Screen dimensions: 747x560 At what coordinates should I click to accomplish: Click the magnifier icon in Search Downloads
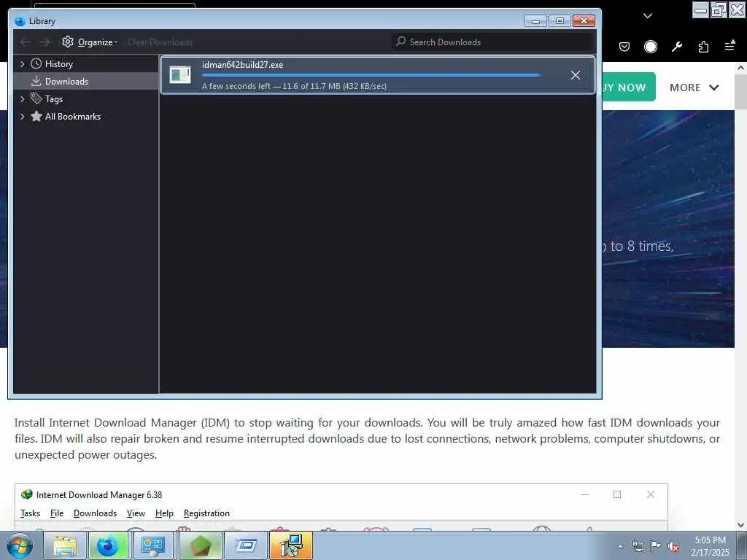point(400,42)
